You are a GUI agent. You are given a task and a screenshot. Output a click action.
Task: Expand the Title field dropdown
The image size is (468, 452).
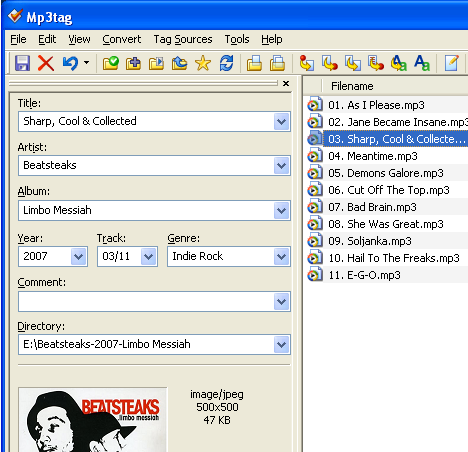click(x=281, y=122)
